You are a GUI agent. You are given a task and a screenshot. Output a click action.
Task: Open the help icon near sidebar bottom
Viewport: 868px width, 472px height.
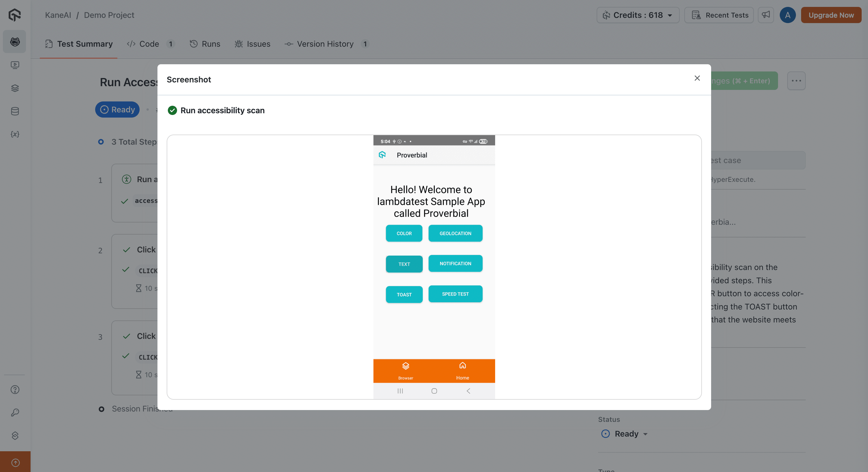pyautogui.click(x=15, y=390)
